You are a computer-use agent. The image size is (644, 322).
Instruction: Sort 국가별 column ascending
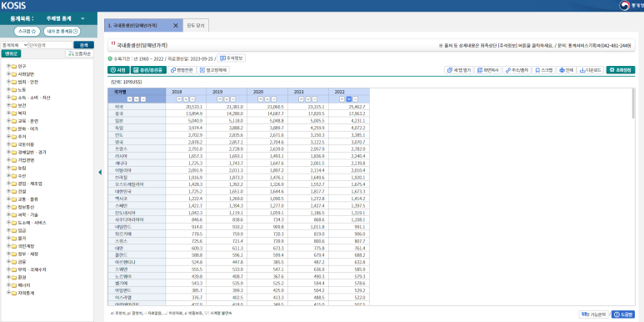130,99
